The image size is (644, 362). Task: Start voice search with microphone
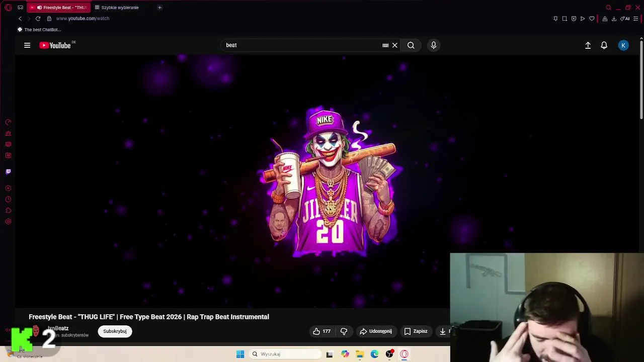click(x=434, y=45)
